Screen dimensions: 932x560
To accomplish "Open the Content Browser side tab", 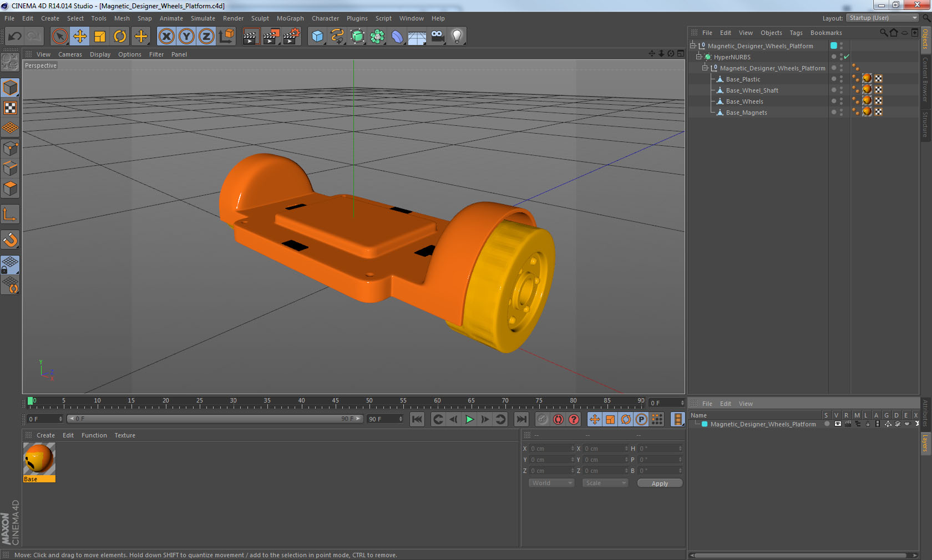I will [925, 79].
